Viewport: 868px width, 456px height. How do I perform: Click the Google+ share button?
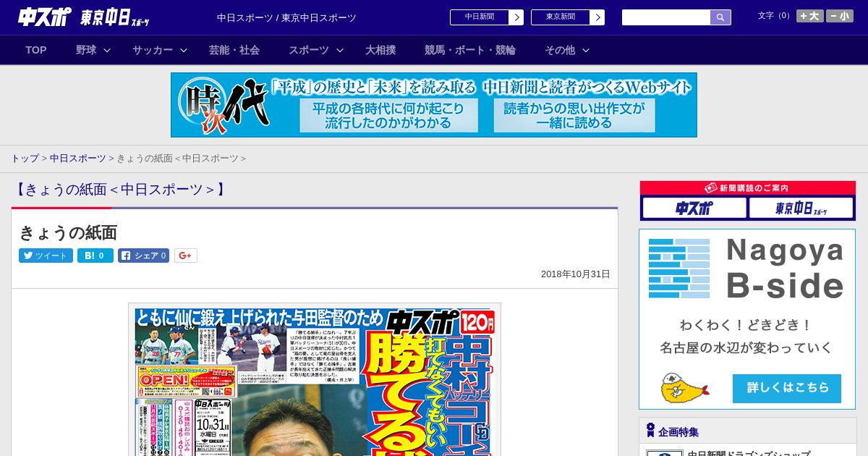coord(185,256)
